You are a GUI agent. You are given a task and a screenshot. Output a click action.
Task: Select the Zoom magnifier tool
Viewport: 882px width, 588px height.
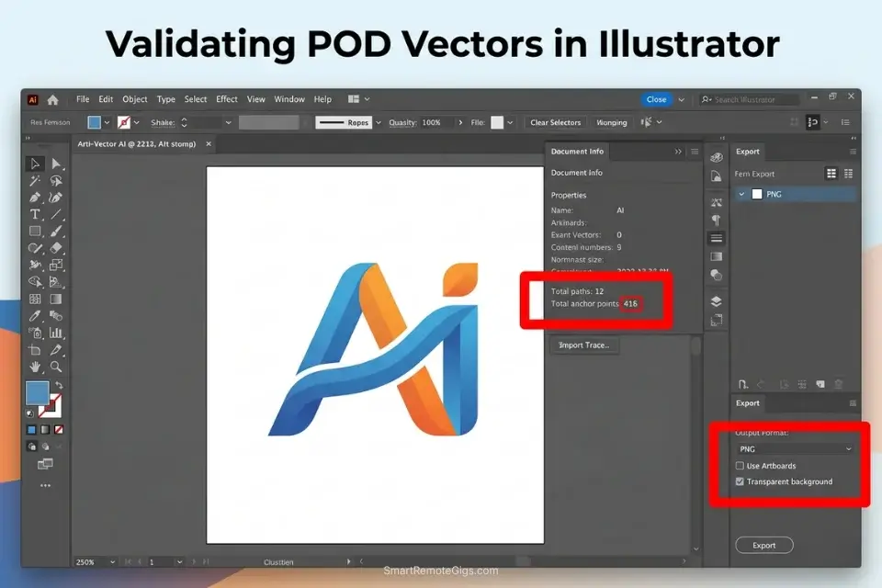click(x=56, y=367)
